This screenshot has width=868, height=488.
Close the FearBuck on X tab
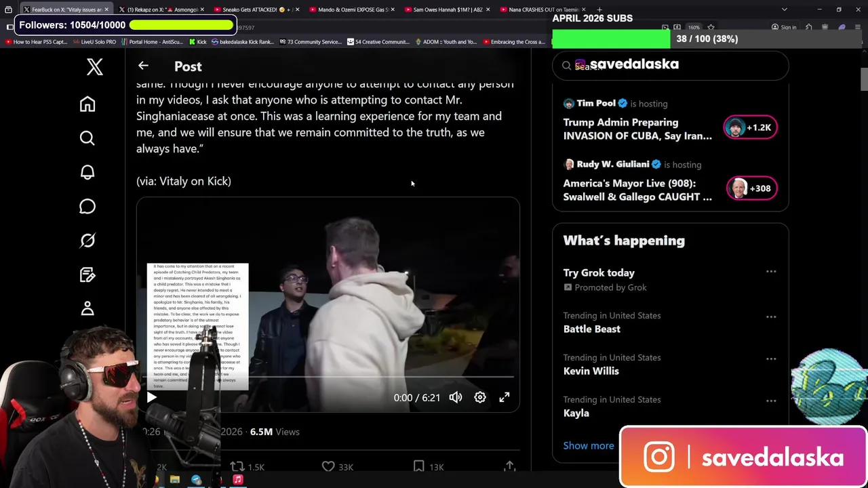106,9
